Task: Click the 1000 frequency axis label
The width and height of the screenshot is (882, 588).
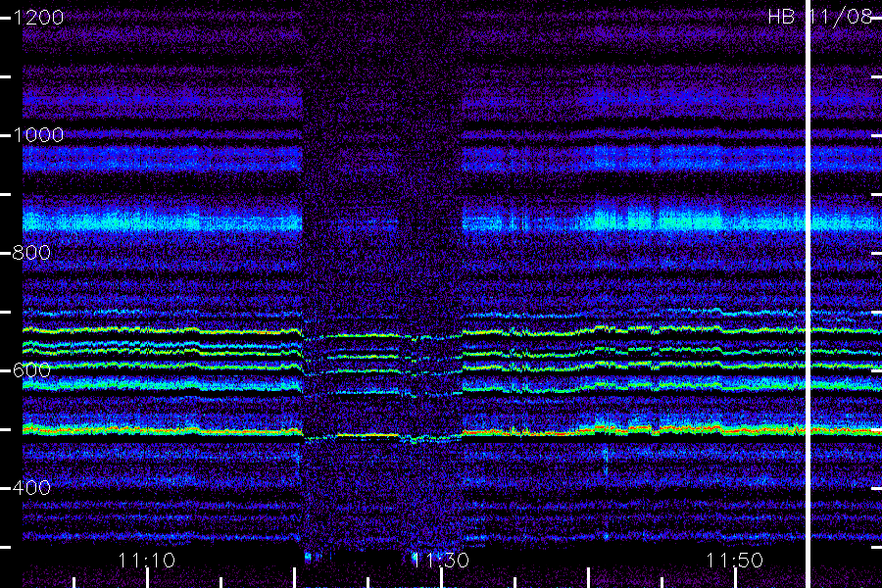Action: [37, 135]
